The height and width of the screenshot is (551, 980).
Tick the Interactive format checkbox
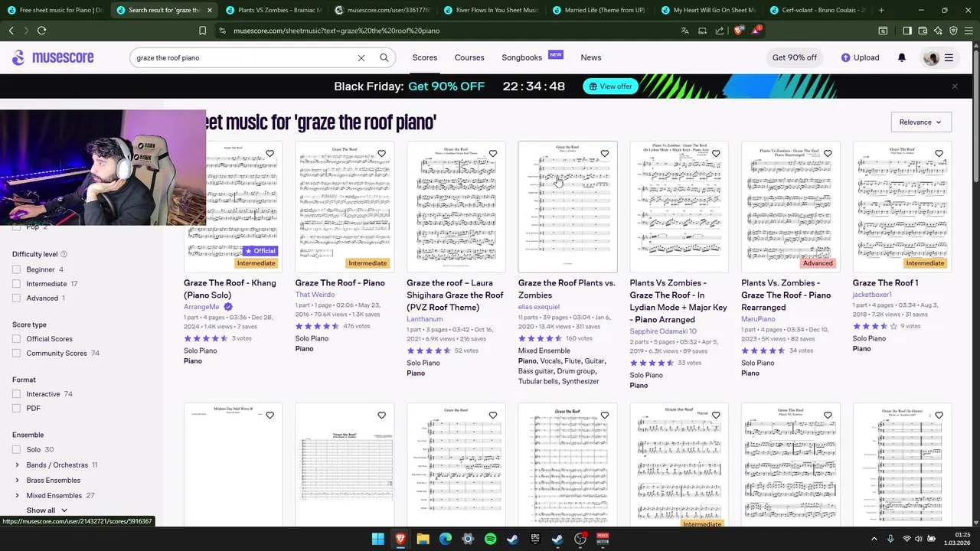(x=16, y=394)
